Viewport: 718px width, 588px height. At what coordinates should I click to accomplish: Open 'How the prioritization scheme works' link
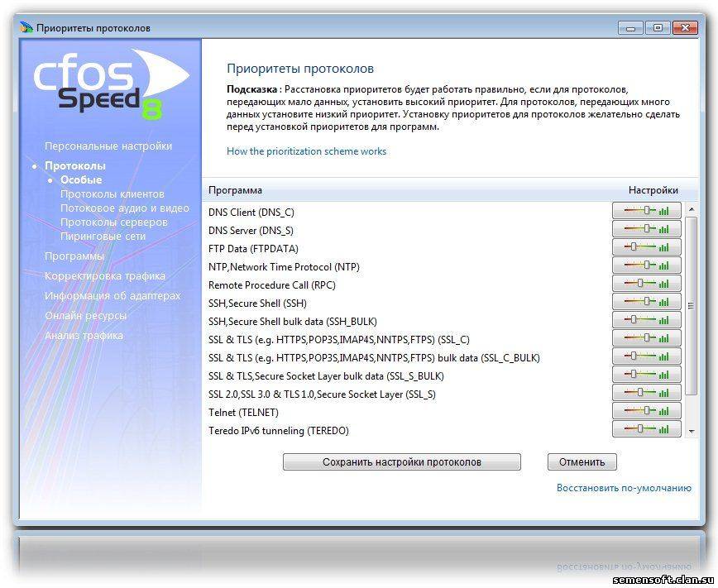point(306,151)
